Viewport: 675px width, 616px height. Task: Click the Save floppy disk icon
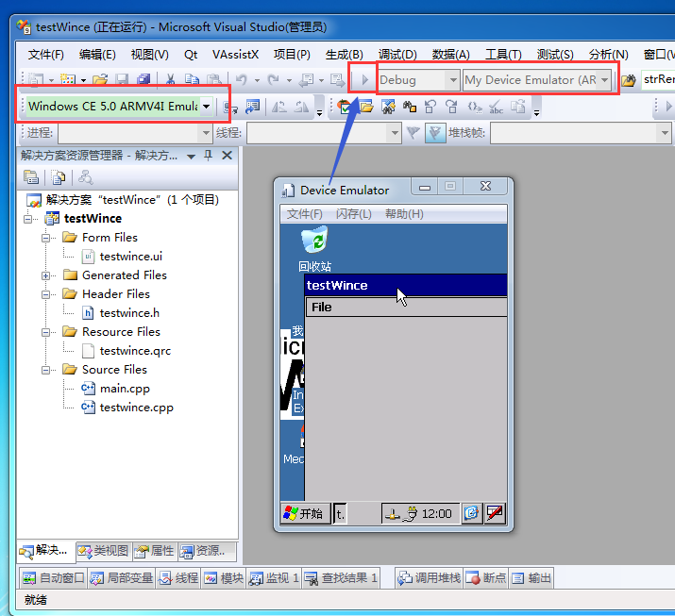tap(123, 79)
